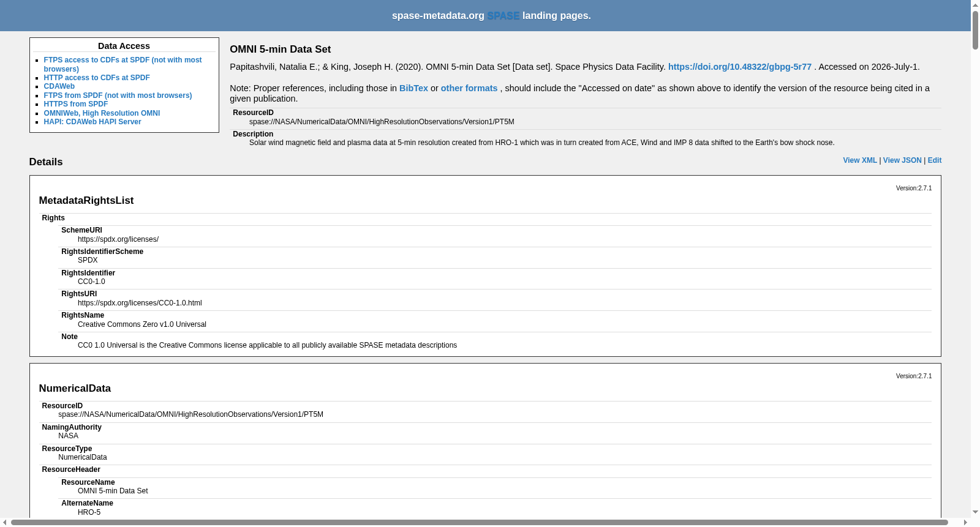The height and width of the screenshot is (527, 980).
Task: Click View JSON link
Action: coord(902,160)
